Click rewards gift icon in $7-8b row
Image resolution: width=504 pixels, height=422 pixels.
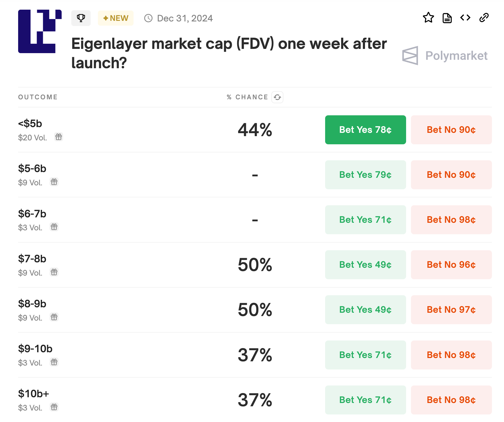(x=54, y=272)
